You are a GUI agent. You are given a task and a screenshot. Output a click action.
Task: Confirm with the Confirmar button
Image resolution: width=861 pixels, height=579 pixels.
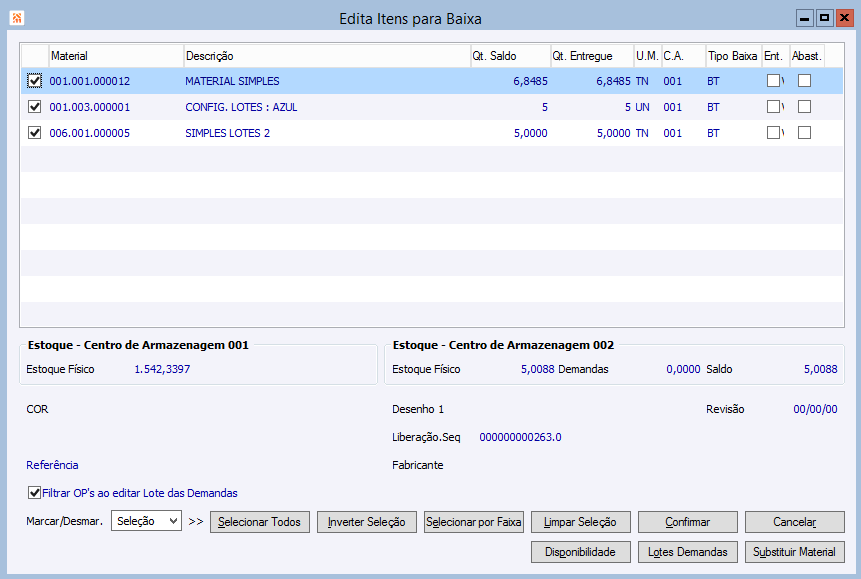pyautogui.click(x=687, y=522)
